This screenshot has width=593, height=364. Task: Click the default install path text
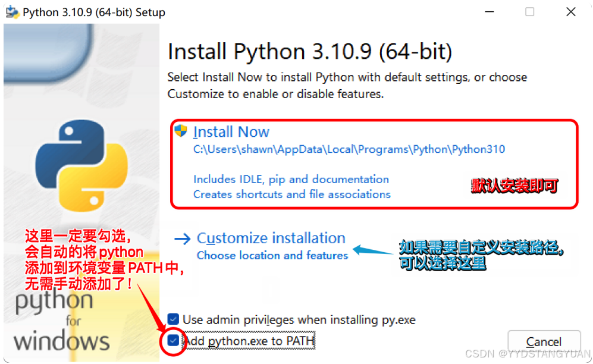(349, 149)
